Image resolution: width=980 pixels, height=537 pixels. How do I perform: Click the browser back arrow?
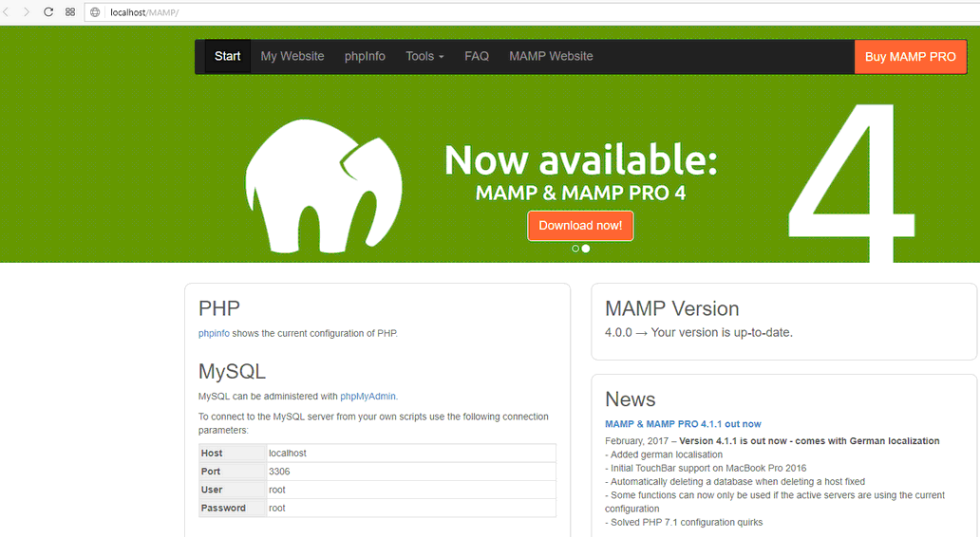coord(7,12)
